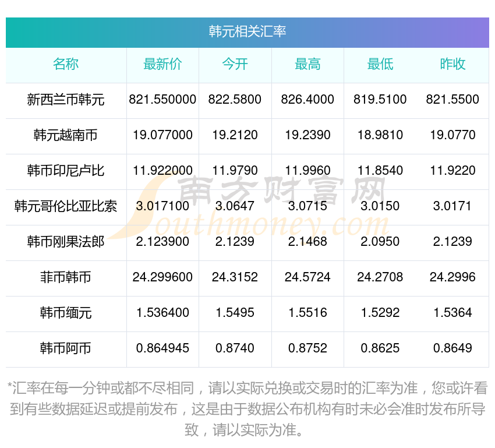The height and width of the screenshot is (448, 495).
Task: Select the 韩币阿币 row name
Action: click(66, 348)
